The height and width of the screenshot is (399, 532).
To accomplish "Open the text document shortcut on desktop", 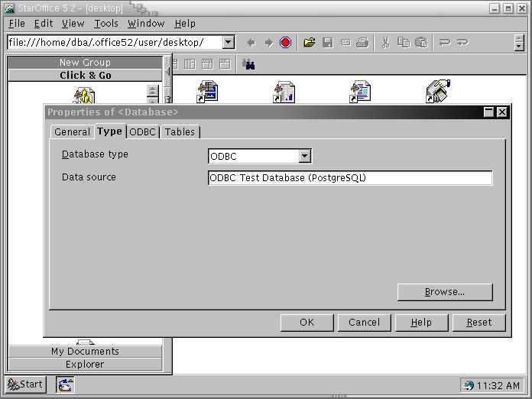I will click(360, 92).
